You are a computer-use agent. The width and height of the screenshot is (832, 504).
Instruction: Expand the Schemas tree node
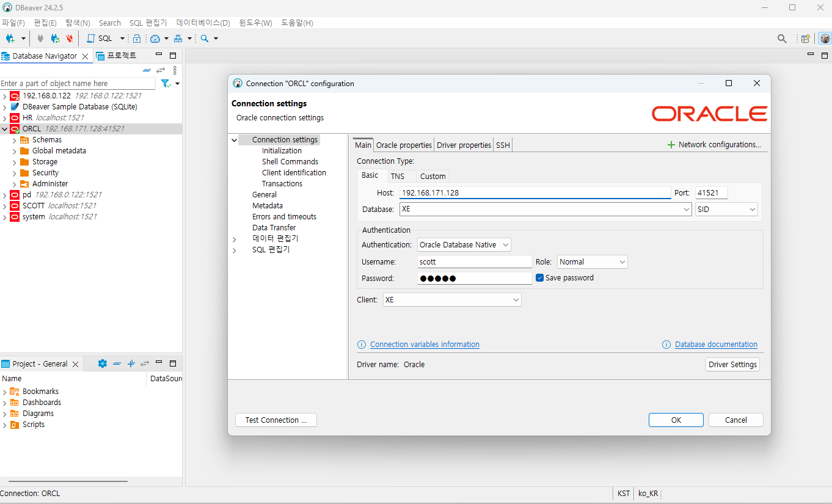pyautogui.click(x=15, y=140)
